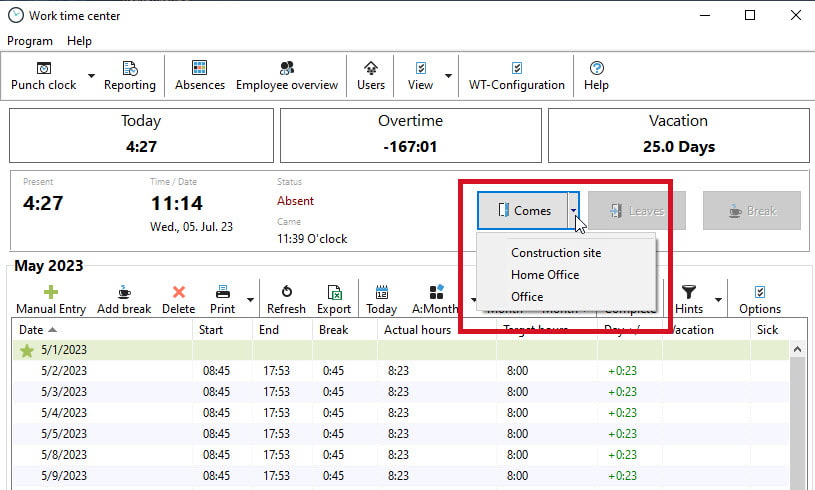Click the Add break icon

[x=124, y=300]
